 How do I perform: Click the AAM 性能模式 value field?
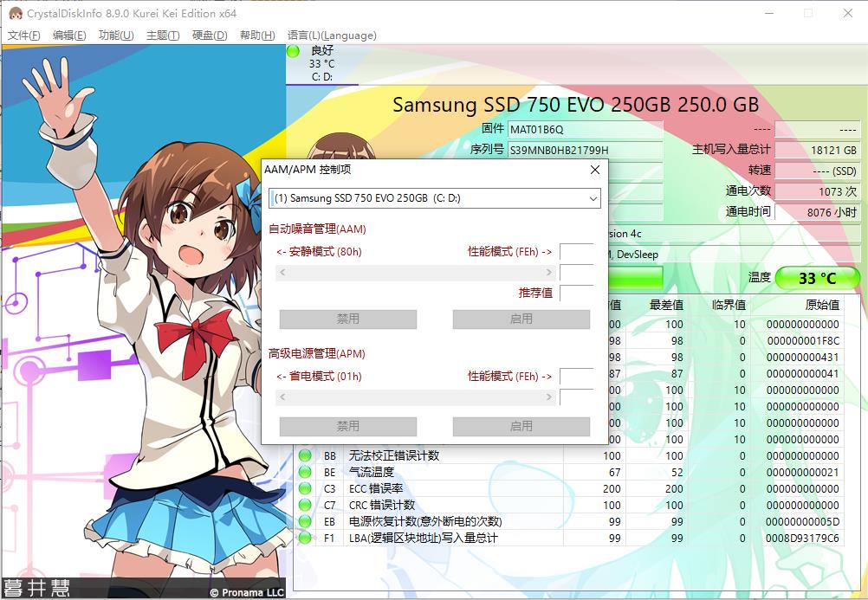coord(576,252)
